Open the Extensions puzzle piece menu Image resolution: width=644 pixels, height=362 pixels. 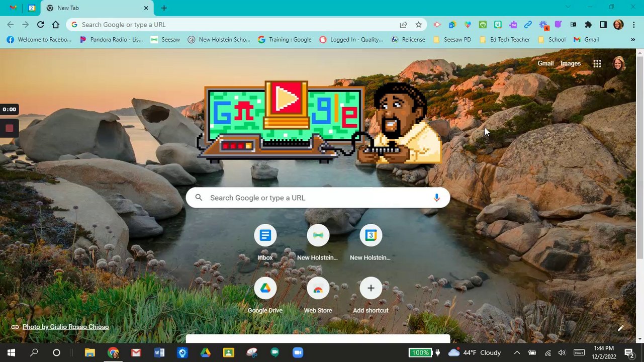(588, 25)
